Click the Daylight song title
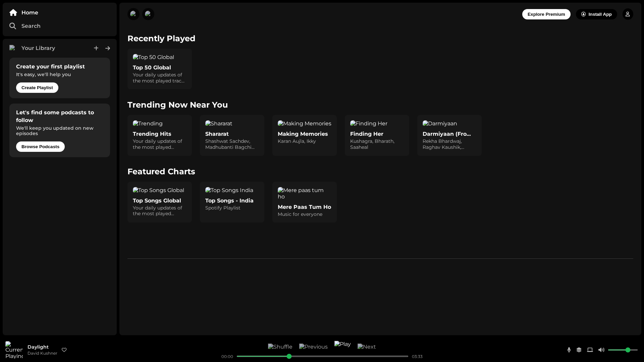644x362 pixels. point(38,347)
